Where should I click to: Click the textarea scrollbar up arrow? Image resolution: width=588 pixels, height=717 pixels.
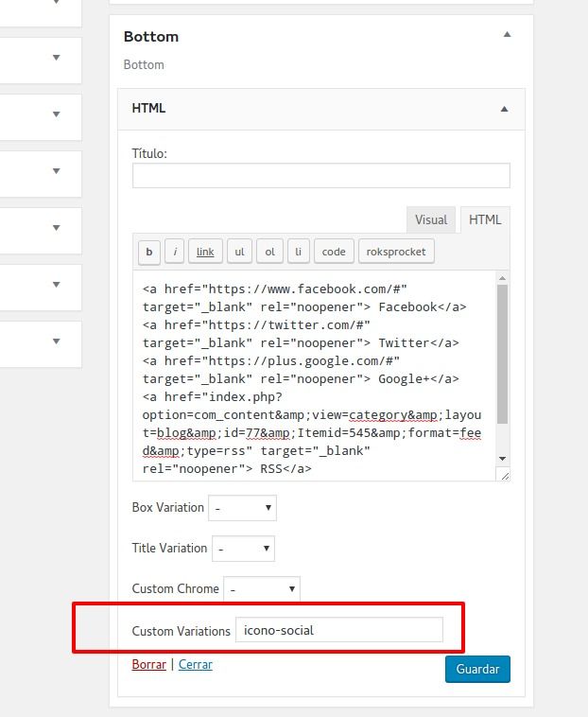tap(502, 278)
